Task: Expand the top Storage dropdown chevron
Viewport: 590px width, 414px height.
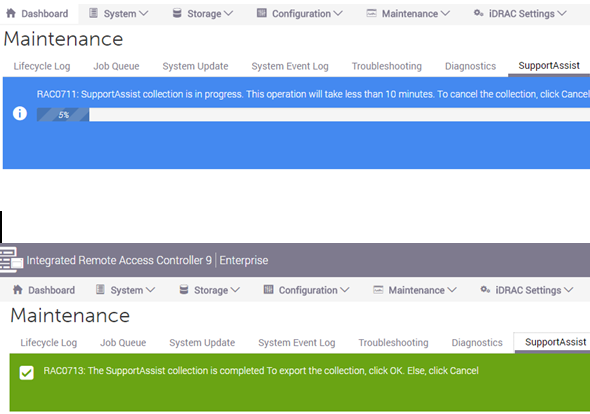Action: coord(228,14)
